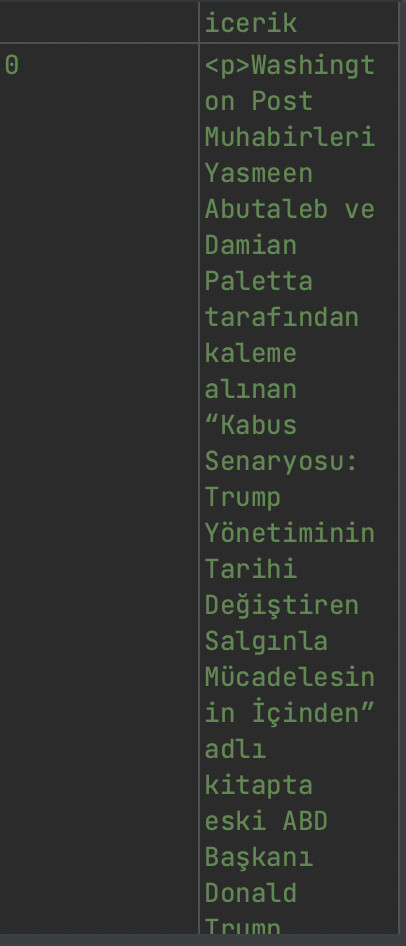Click the word "Salgınla" in the cell
The height and width of the screenshot is (946, 406).
pos(266,641)
